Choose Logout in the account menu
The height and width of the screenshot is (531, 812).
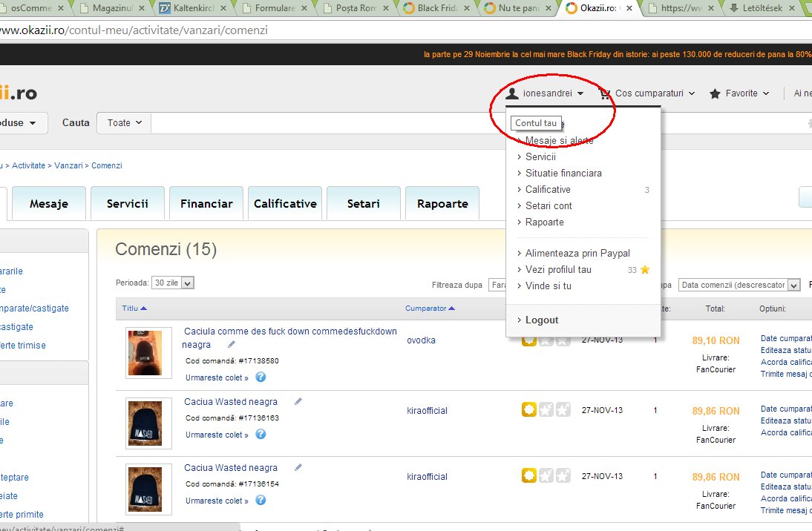coord(541,320)
